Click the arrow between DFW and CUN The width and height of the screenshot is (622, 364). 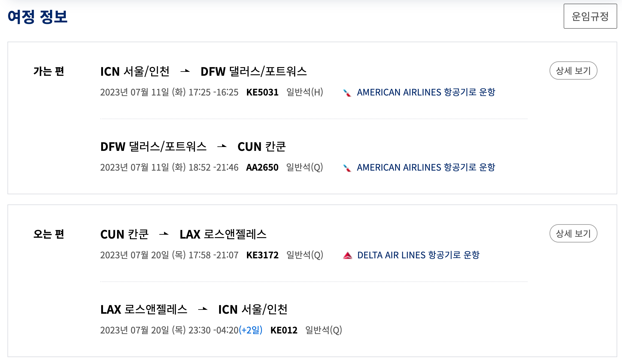(222, 146)
